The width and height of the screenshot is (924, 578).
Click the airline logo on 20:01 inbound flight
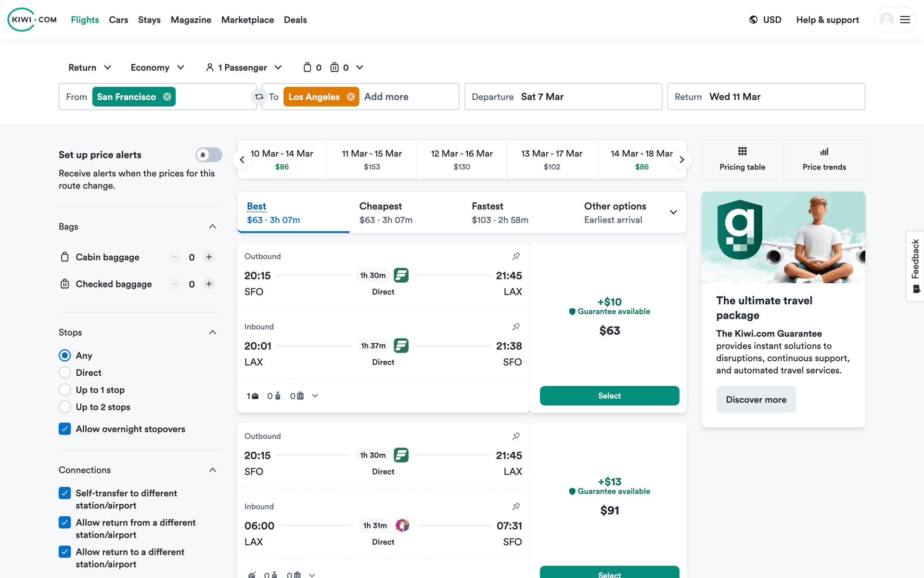[x=401, y=346]
